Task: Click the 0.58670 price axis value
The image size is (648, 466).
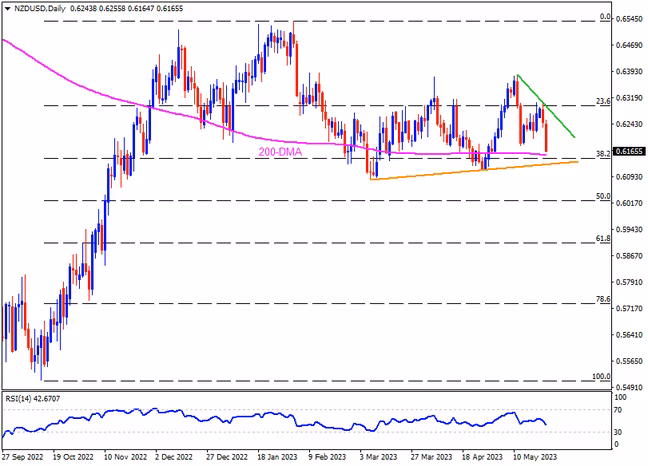Action: 629,256
